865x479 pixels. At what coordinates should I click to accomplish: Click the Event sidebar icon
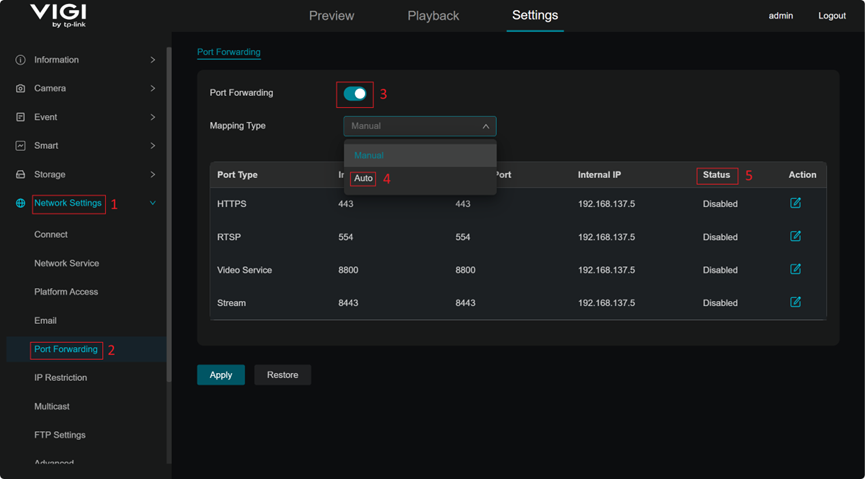(x=20, y=117)
